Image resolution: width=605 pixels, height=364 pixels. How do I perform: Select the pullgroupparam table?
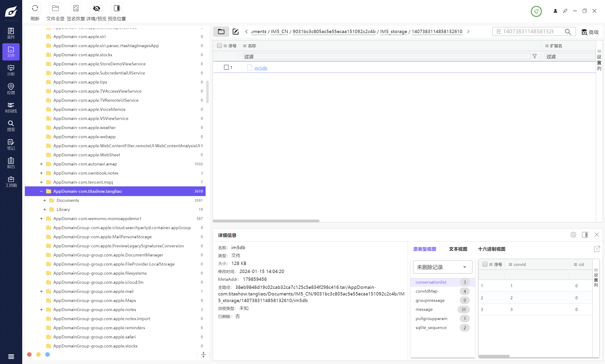pos(442,318)
